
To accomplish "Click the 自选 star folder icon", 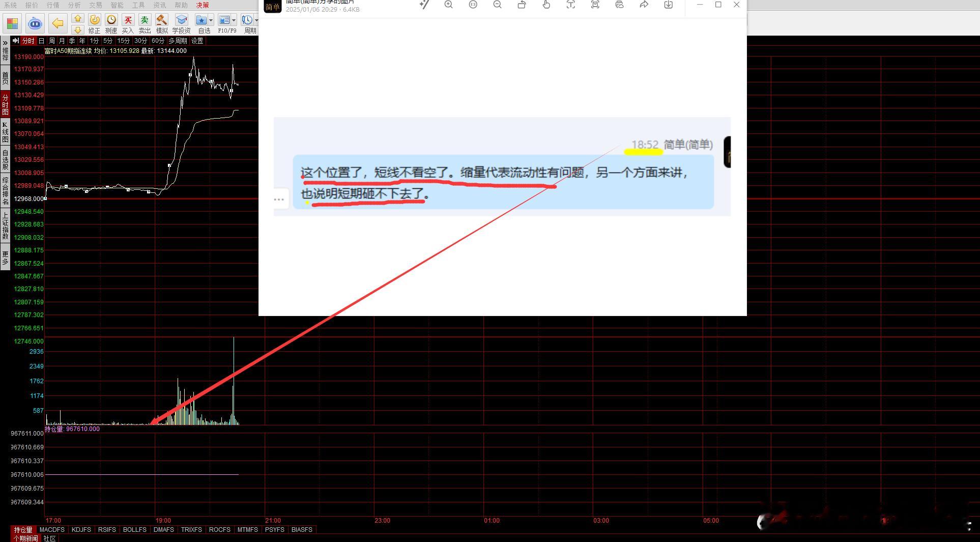I will pyautogui.click(x=202, y=20).
